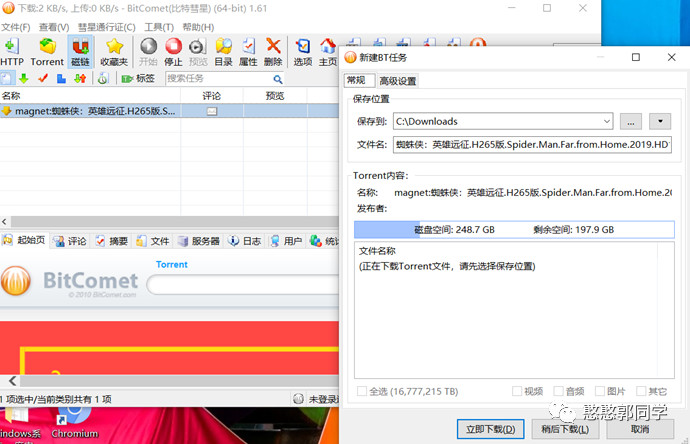Viewport: 690px width, 444px height.
Task: Sort by 名称 column header
Action: 90,96
